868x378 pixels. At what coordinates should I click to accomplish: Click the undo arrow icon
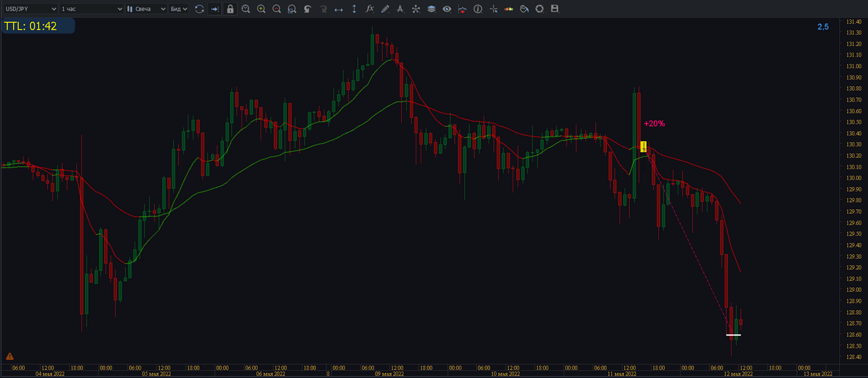pyautogui.click(x=308, y=9)
